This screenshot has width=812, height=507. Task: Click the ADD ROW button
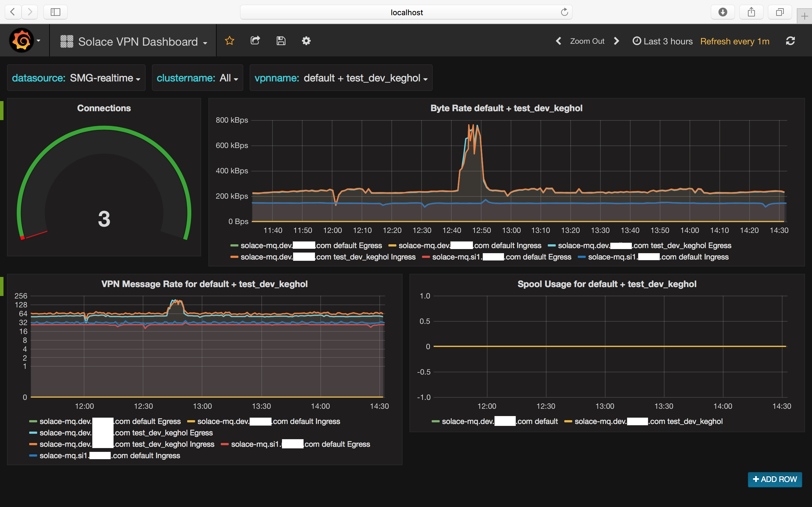[x=775, y=479]
